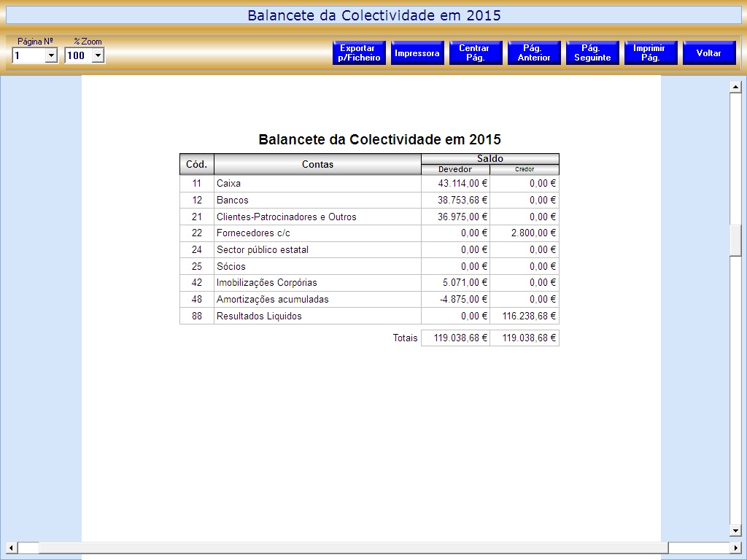Screen dimensions: 747x560
Task: Click the 36.975,00 € debit value
Action: pyautogui.click(x=462, y=217)
